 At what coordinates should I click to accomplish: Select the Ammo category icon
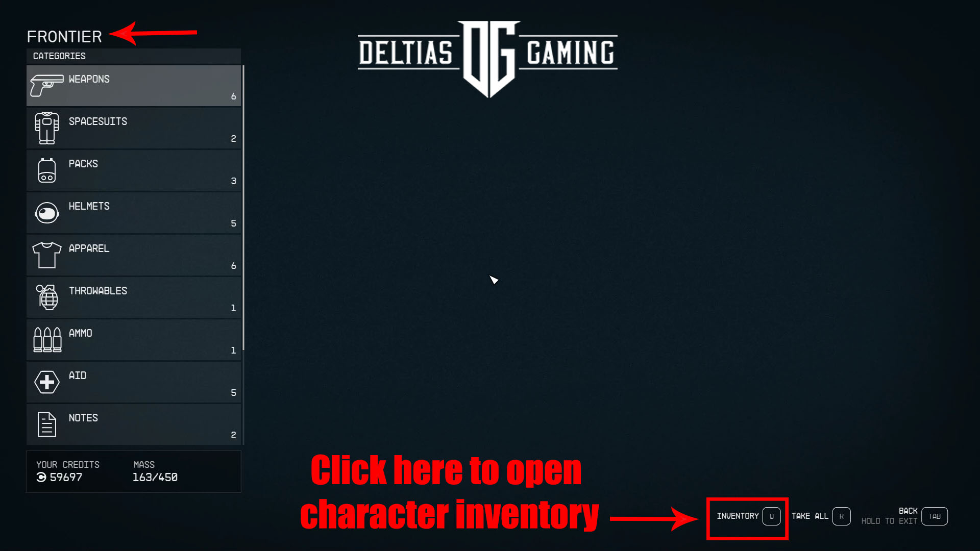pos(46,339)
